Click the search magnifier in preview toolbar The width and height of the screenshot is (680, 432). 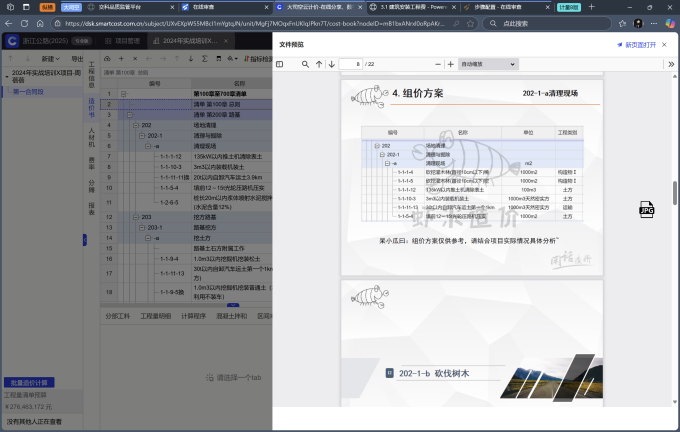(304, 63)
